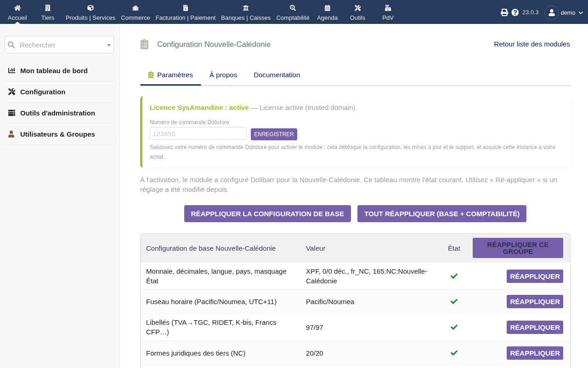Image resolution: width=588 pixels, height=368 pixels.
Task: Open Produits | Services cube icon
Action: 90,8
